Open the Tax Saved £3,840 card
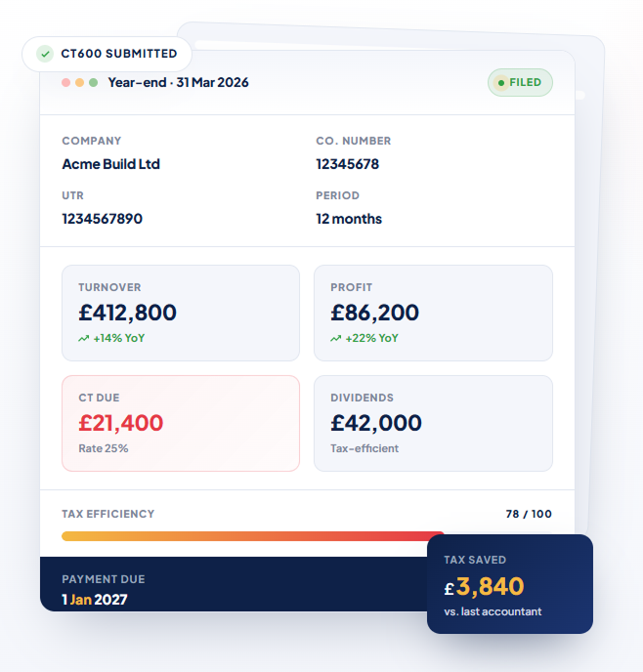643x672 pixels. [510, 584]
